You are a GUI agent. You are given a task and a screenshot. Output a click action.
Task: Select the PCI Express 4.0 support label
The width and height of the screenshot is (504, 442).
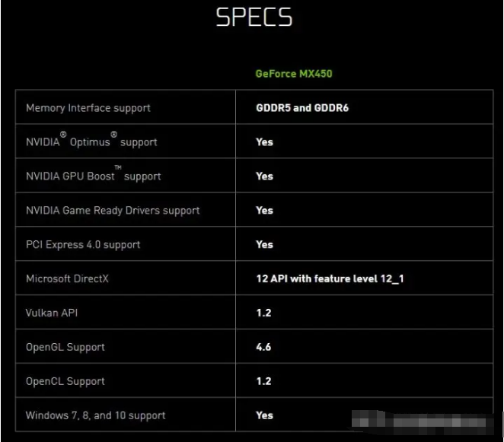pyautogui.click(x=83, y=245)
